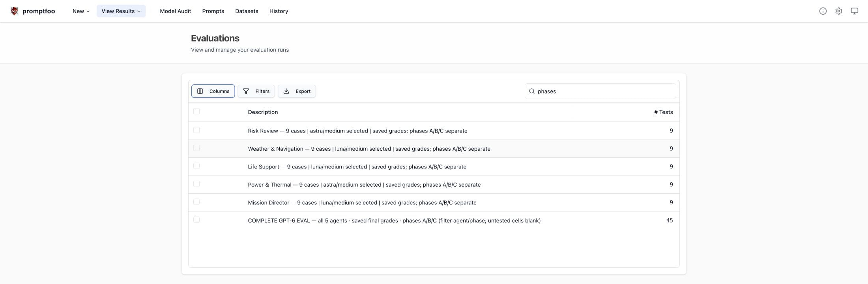
Task: Open the Risk Review evaluation description
Action: 357,131
